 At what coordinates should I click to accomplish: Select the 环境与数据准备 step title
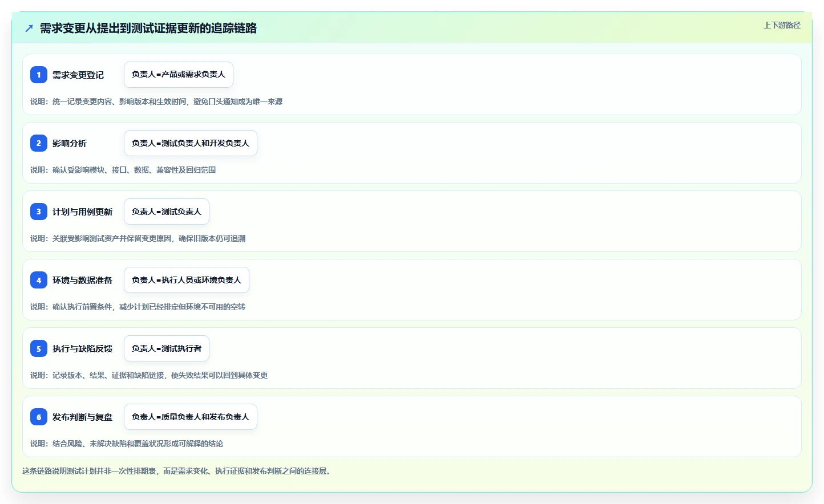tap(83, 280)
